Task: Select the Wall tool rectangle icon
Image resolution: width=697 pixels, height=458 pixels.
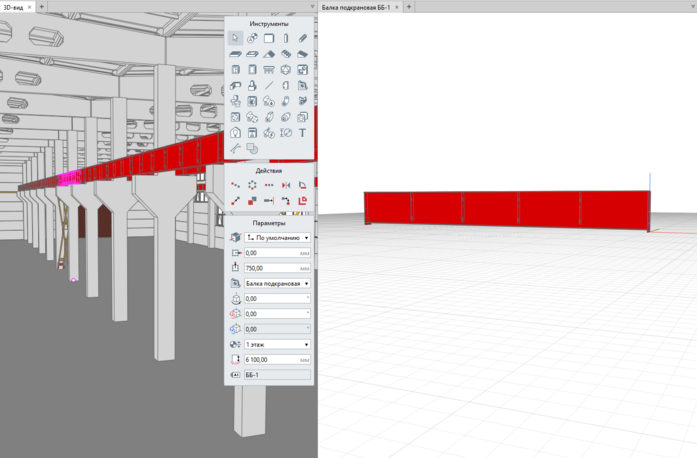Action: coord(269,38)
